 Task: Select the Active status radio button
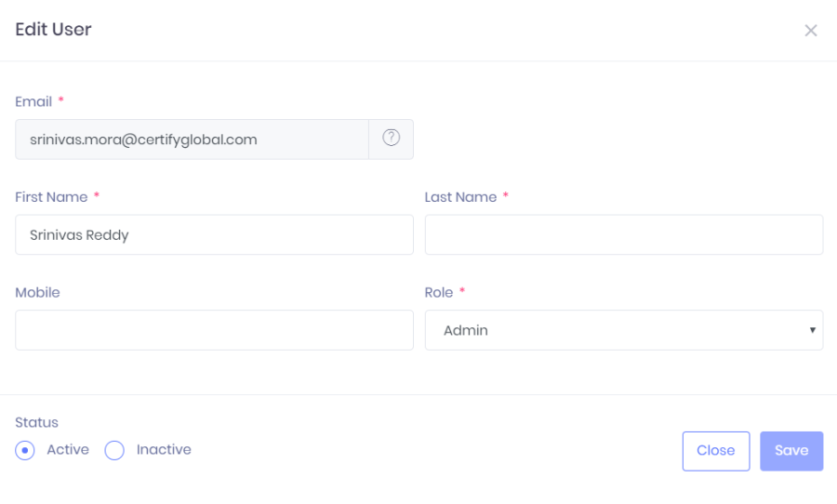tap(25, 450)
